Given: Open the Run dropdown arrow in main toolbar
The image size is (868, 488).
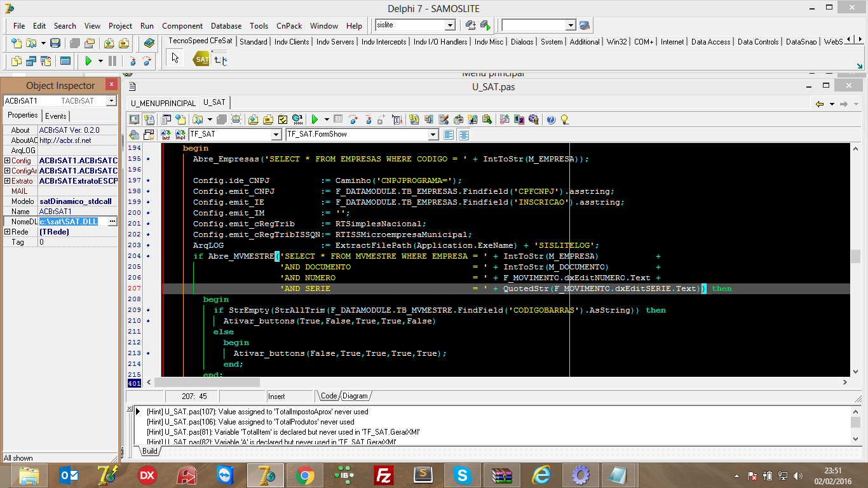Looking at the screenshot, I should pyautogui.click(x=100, y=61).
